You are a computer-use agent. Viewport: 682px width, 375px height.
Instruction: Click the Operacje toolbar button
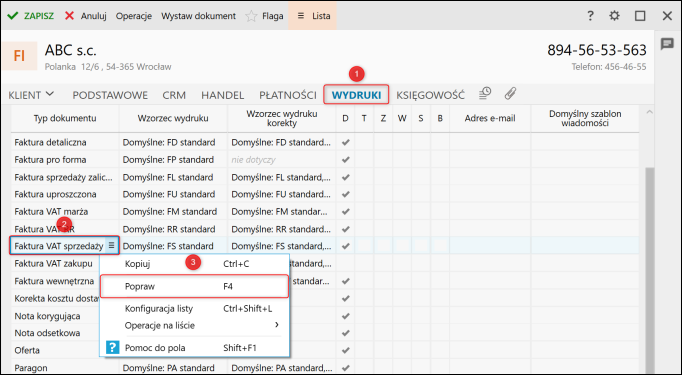[x=134, y=16]
